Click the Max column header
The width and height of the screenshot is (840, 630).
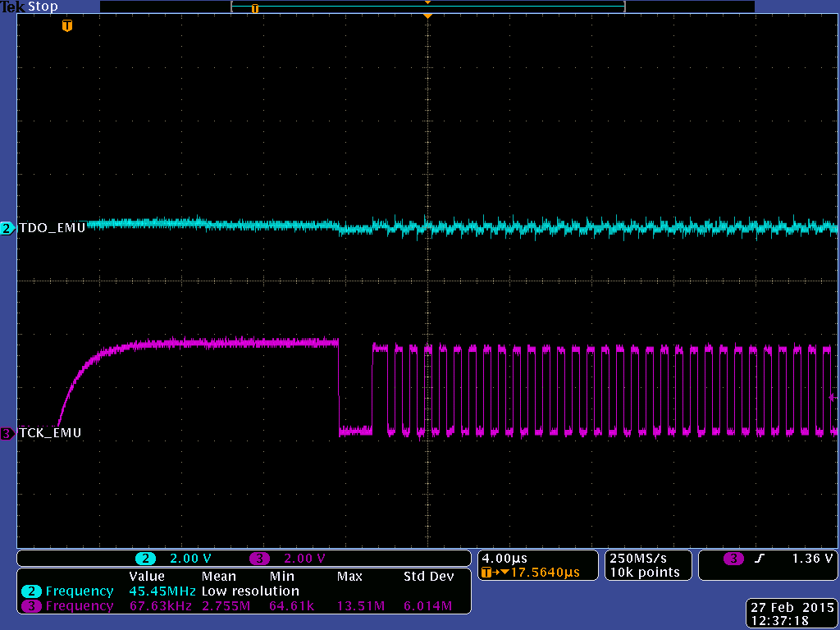coord(349,577)
